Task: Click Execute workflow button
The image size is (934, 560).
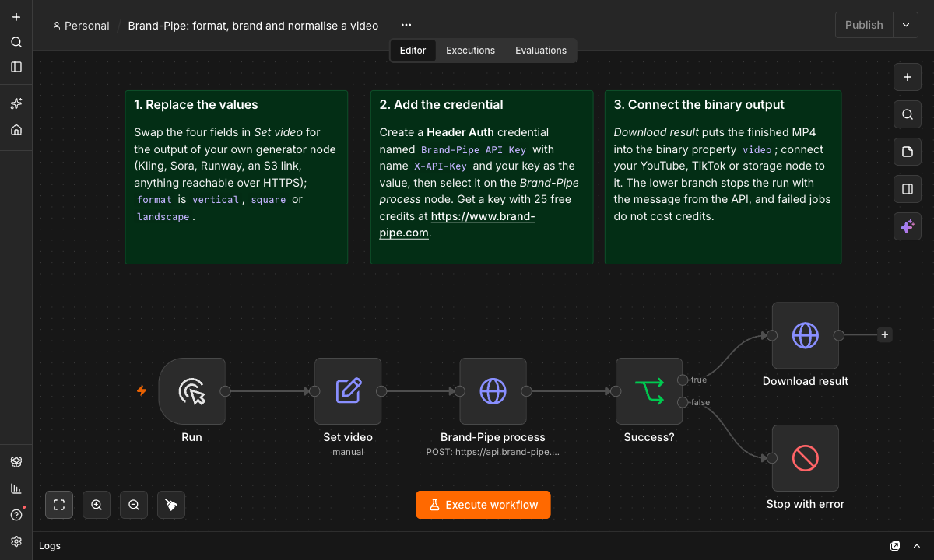Action: (483, 505)
